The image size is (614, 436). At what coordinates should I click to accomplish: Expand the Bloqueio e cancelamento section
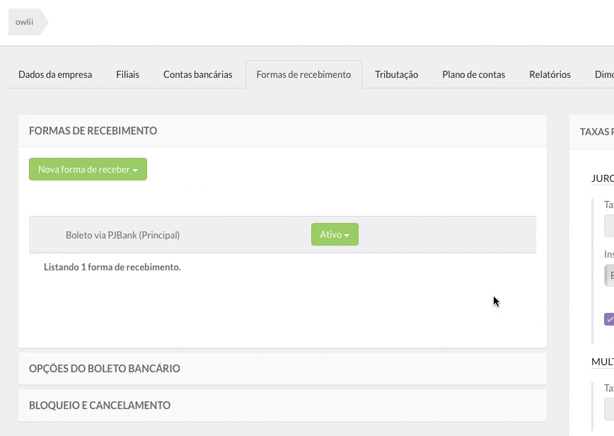(282, 405)
